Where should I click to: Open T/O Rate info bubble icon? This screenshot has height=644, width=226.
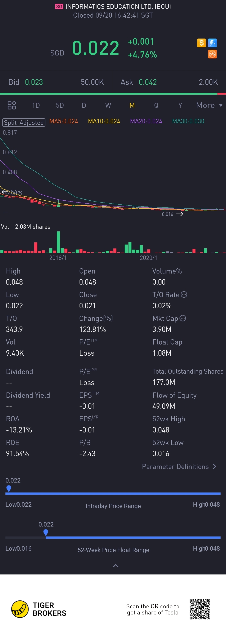(x=184, y=294)
